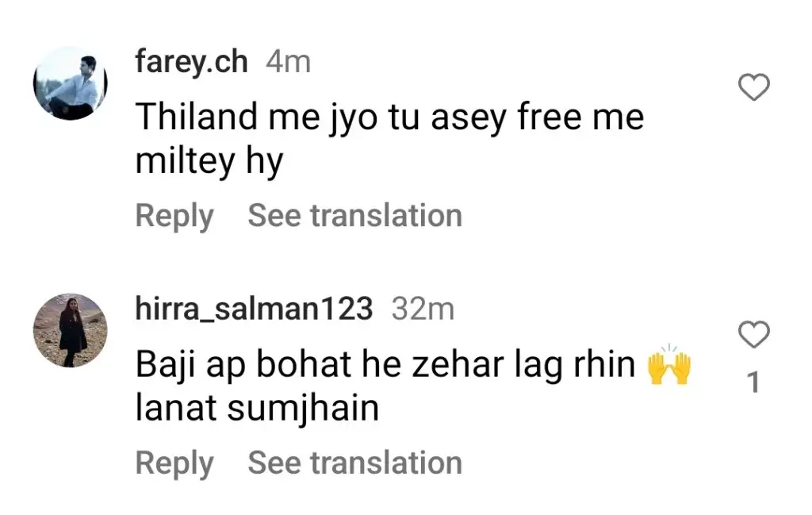Image resolution: width=812 pixels, height=515 pixels.
Task: Visit the farey.ch username link
Action: pos(192,62)
